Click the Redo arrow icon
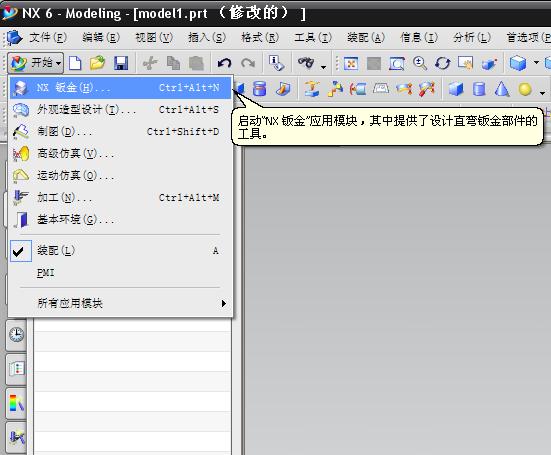551x455 pixels. click(x=248, y=63)
